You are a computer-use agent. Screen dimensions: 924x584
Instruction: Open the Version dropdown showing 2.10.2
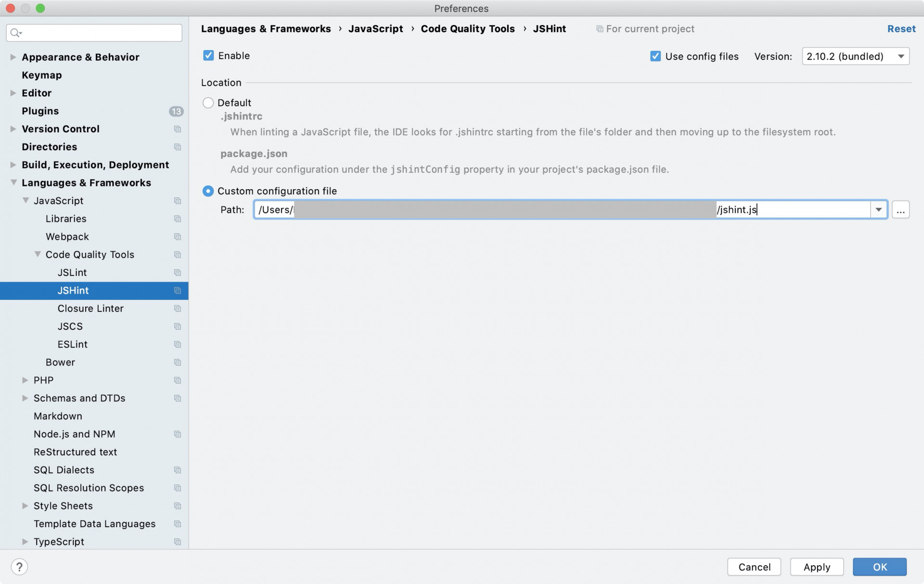click(x=901, y=56)
